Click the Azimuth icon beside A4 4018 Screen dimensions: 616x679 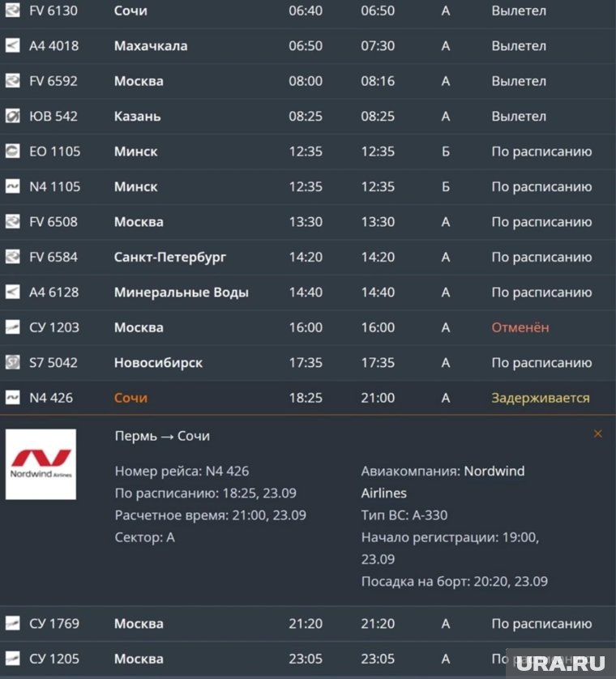(x=12, y=45)
